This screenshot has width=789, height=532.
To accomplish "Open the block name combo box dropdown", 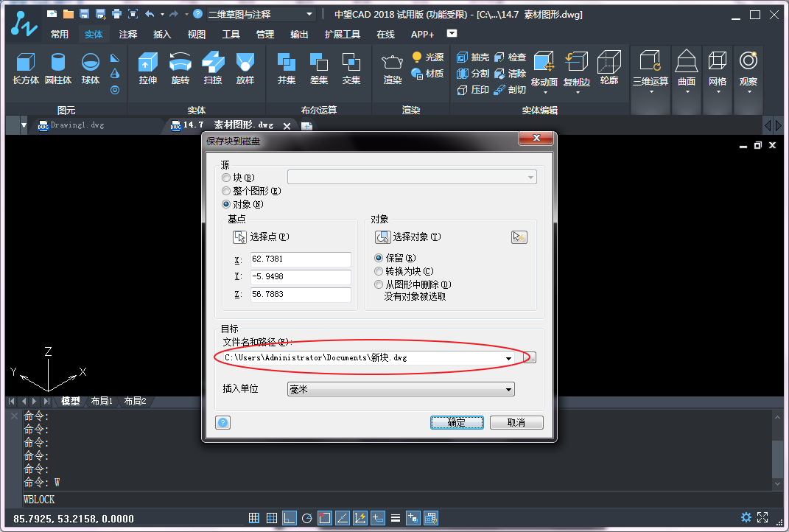I will pos(530,178).
